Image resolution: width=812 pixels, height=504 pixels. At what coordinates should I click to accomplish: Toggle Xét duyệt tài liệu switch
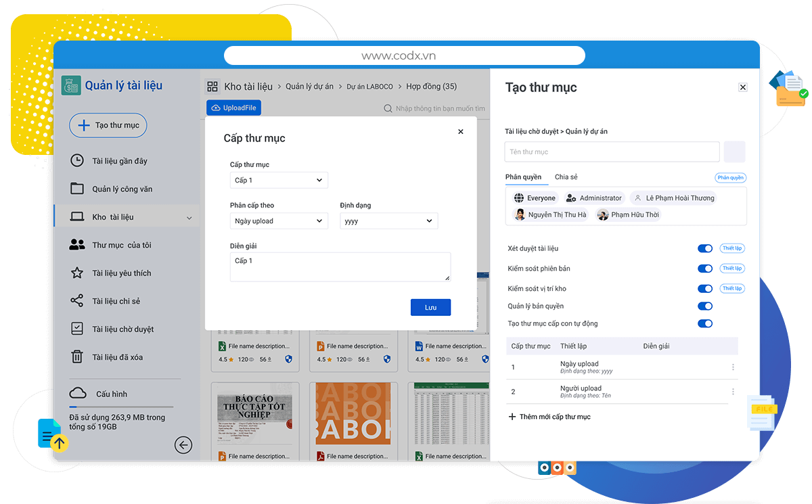(705, 249)
